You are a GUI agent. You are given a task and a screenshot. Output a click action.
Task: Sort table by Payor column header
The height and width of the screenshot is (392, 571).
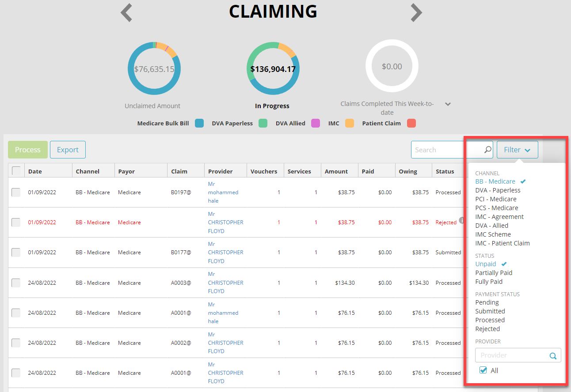click(x=141, y=171)
